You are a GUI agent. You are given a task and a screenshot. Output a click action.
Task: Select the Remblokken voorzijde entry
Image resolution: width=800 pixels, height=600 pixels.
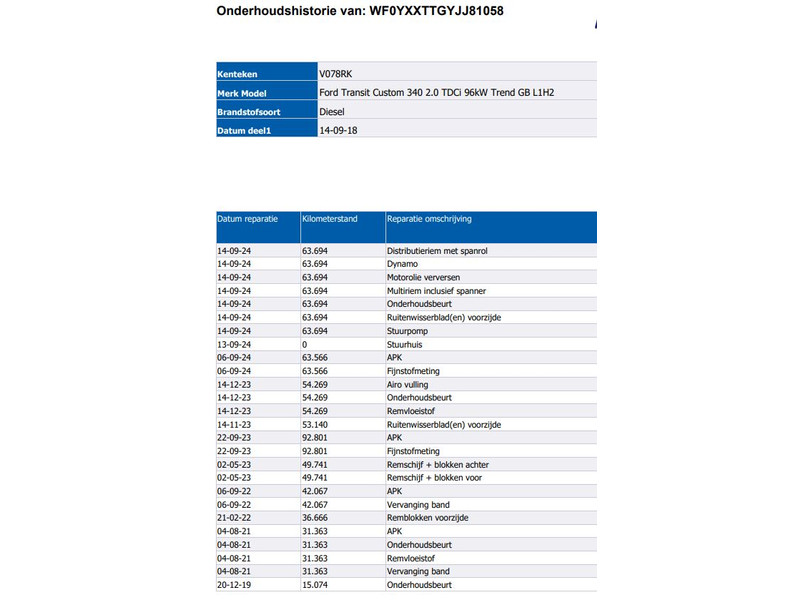[427, 518]
